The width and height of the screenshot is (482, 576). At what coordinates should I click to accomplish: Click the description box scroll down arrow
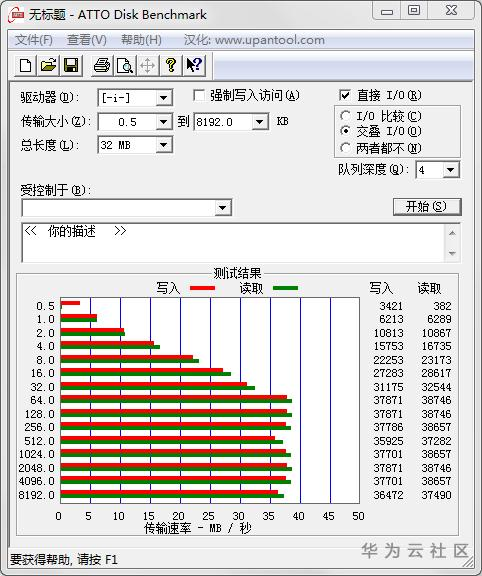[x=452, y=253]
